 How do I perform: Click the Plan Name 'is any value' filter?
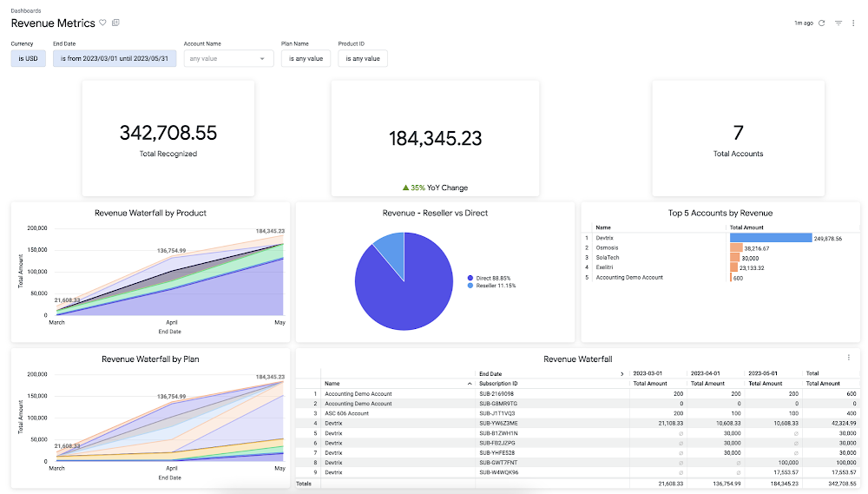tap(306, 58)
